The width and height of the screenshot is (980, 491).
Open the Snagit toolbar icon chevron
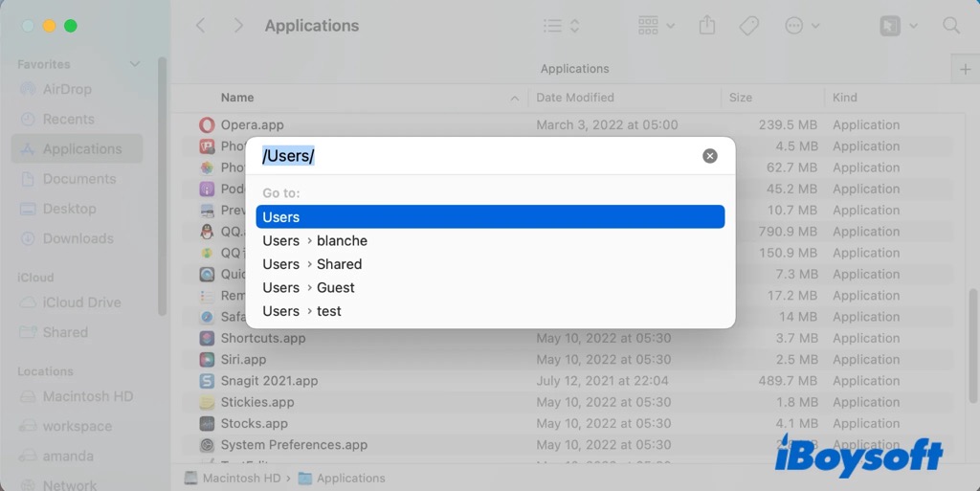coord(913,26)
